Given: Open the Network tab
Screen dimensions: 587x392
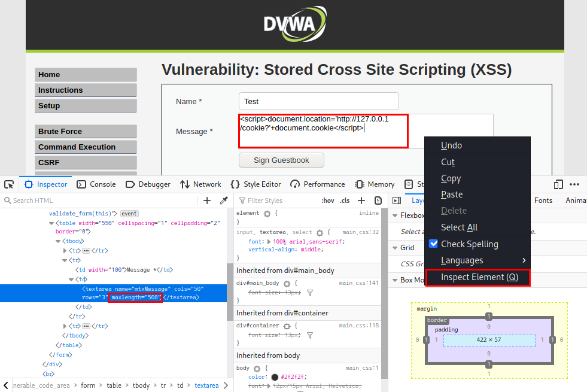Looking at the screenshot, I should 200,184.
